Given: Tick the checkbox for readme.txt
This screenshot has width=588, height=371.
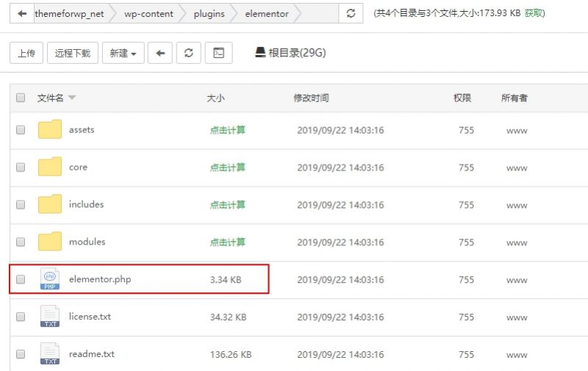Looking at the screenshot, I should point(21,354).
